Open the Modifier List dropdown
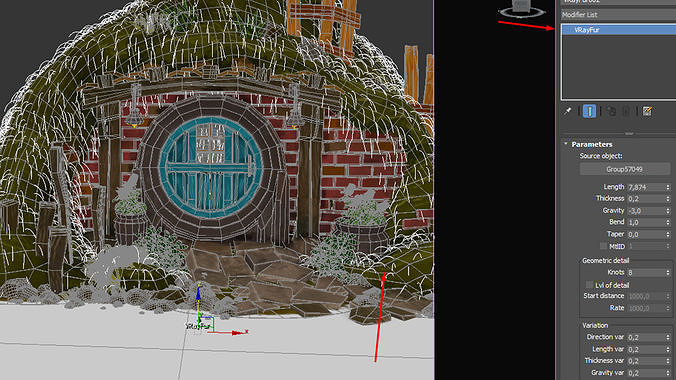Image resolution: width=676 pixels, height=380 pixels. tap(618, 15)
